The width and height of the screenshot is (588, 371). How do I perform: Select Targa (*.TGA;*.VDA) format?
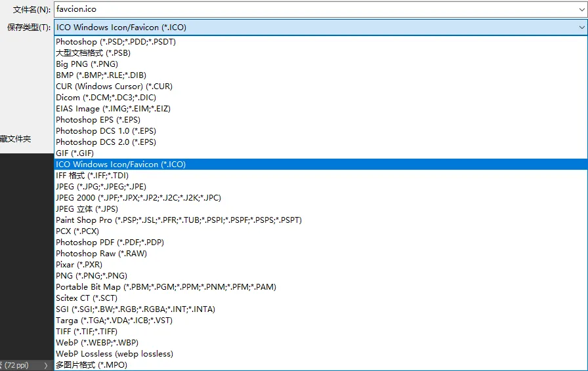click(321, 321)
